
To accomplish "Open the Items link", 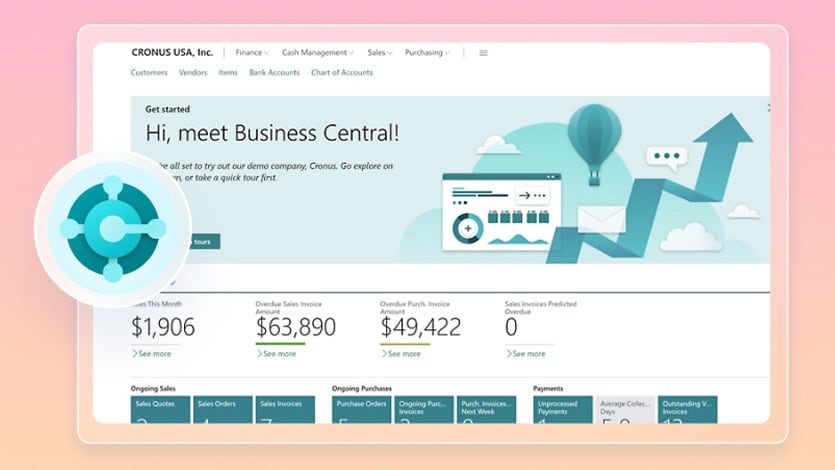I will (228, 72).
